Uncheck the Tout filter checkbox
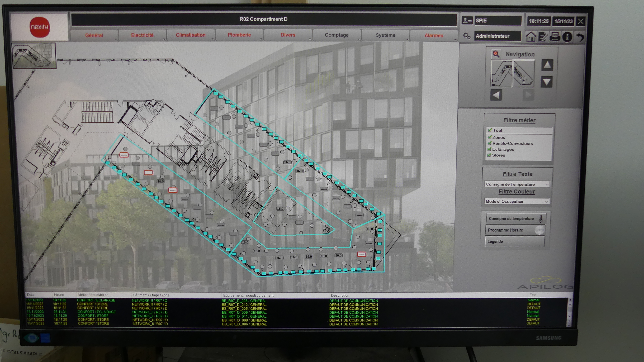644x362 pixels. click(x=490, y=130)
